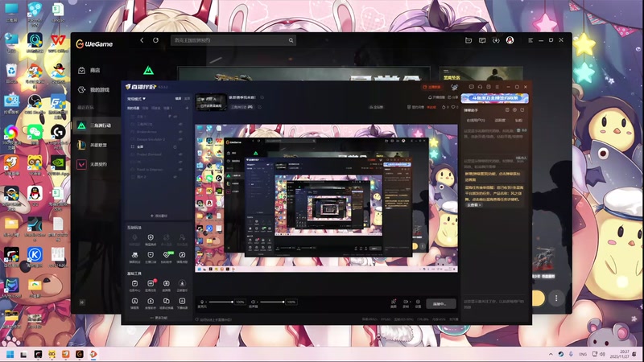The width and height of the screenshot is (644, 362).
Task: Open the settings gear icon in 弹幕助手 panel
Action: [514, 110]
